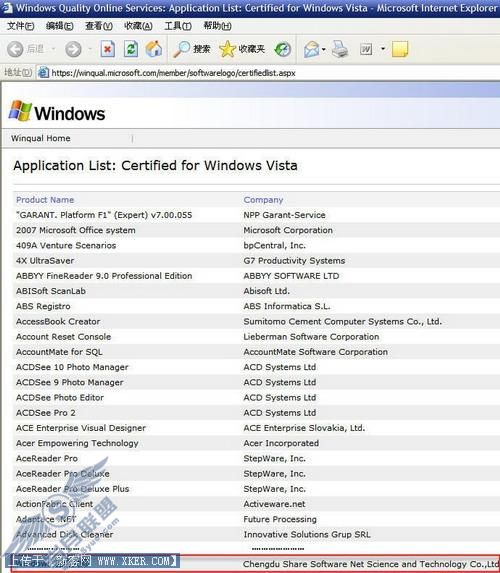Sort by the Product Name column header
Viewport: 500px width, 573px height.
tap(45, 200)
